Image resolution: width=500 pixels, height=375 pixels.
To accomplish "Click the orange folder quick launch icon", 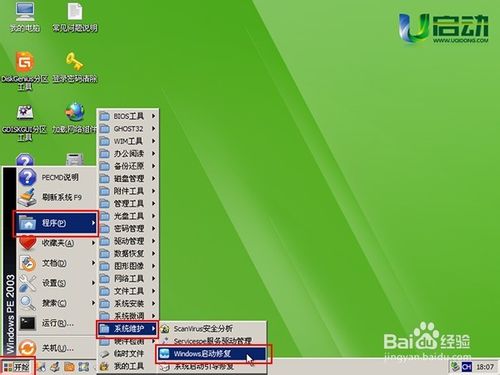I will [69, 367].
